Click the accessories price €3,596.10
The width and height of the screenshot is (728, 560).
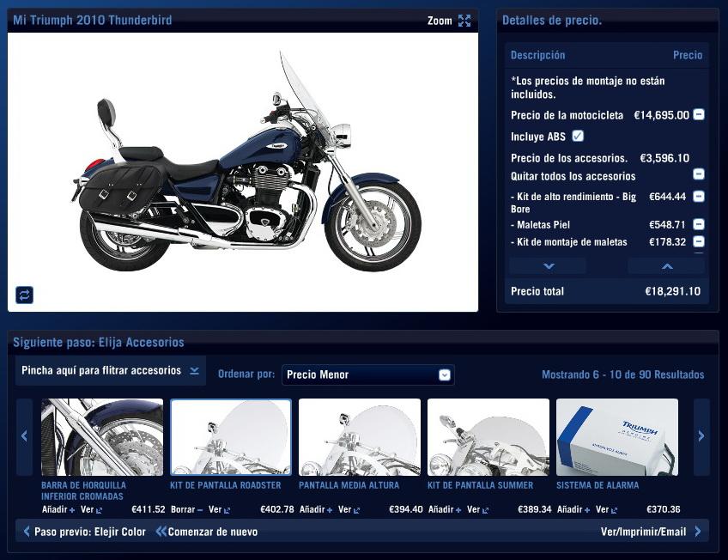tap(664, 158)
